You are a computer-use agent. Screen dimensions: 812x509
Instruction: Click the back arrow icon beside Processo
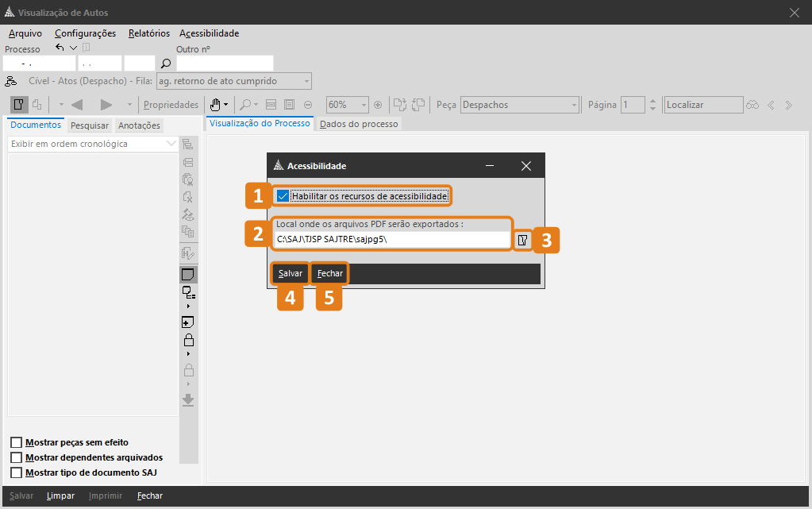[60, 47]
